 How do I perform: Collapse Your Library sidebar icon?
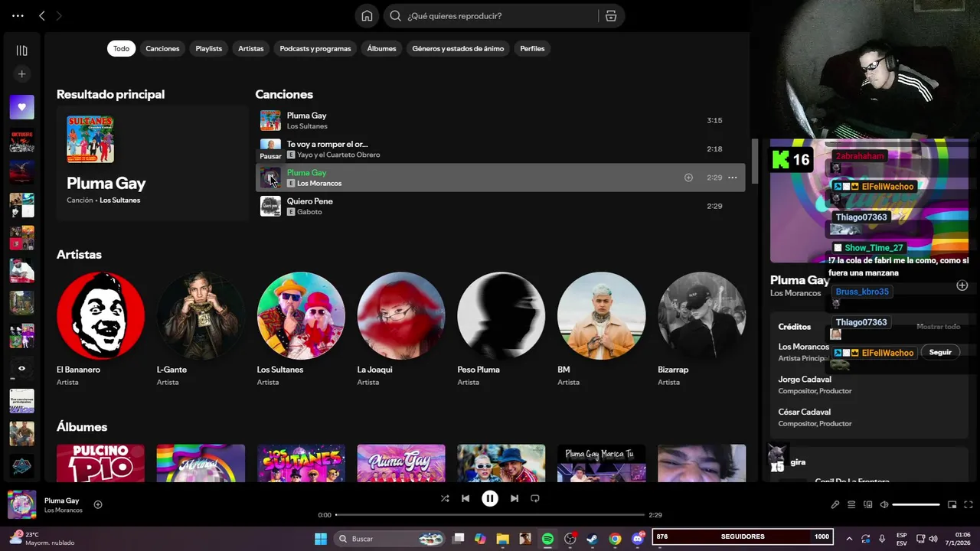pos(21,51)
